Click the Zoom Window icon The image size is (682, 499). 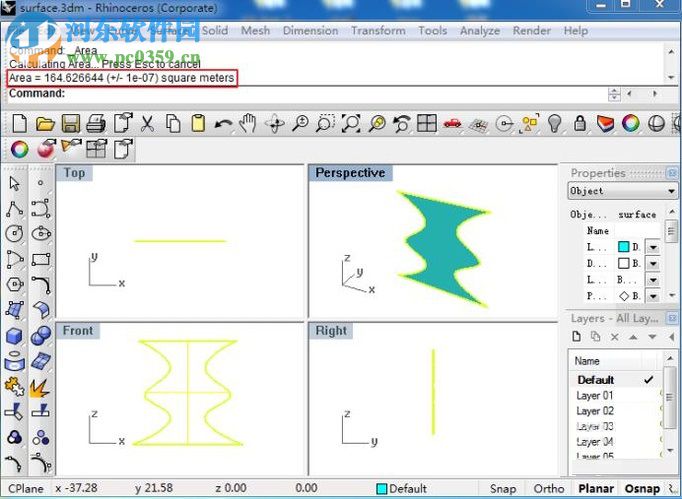tap(325, 124)
